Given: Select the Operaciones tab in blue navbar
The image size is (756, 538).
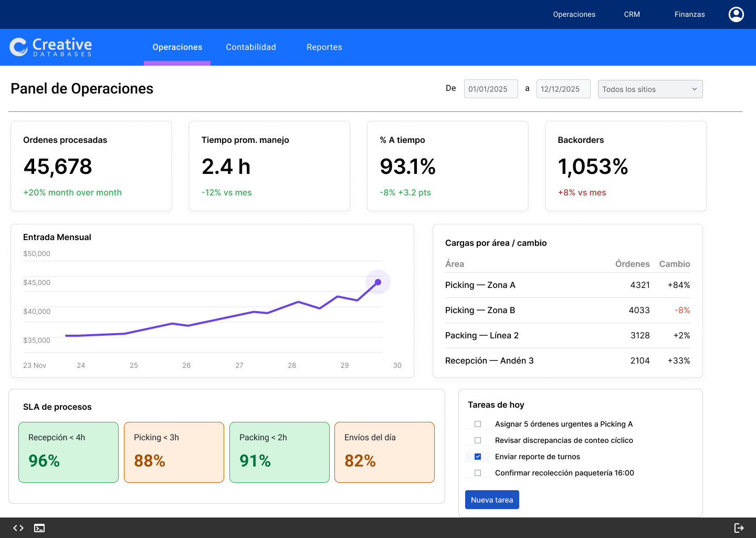Looking at the screenshot, I should click(x=177, y=47).
